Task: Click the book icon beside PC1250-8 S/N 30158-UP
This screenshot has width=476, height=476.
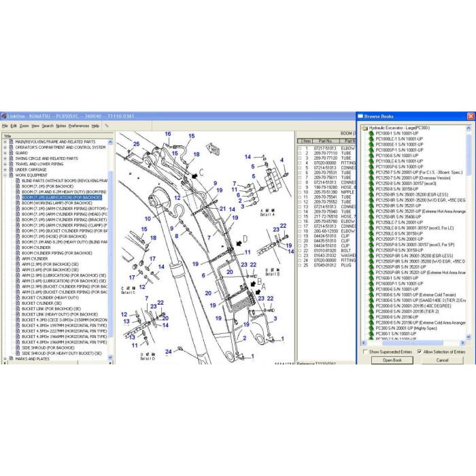Action: (371, 189)
